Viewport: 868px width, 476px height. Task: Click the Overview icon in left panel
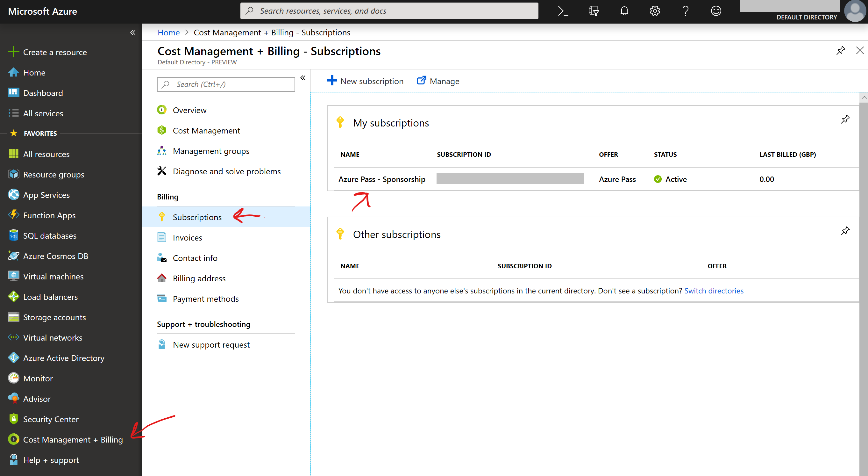click(x=162, y=110)
